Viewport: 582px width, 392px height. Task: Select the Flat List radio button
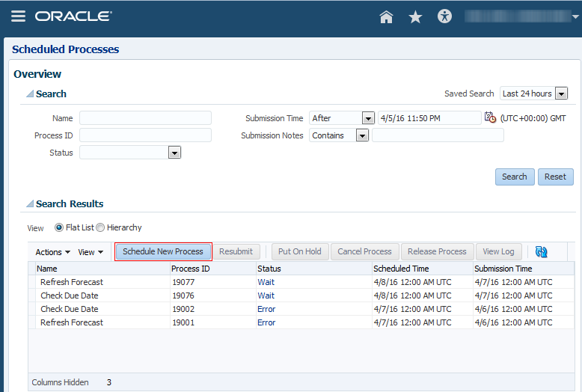(x=58, y=227)
